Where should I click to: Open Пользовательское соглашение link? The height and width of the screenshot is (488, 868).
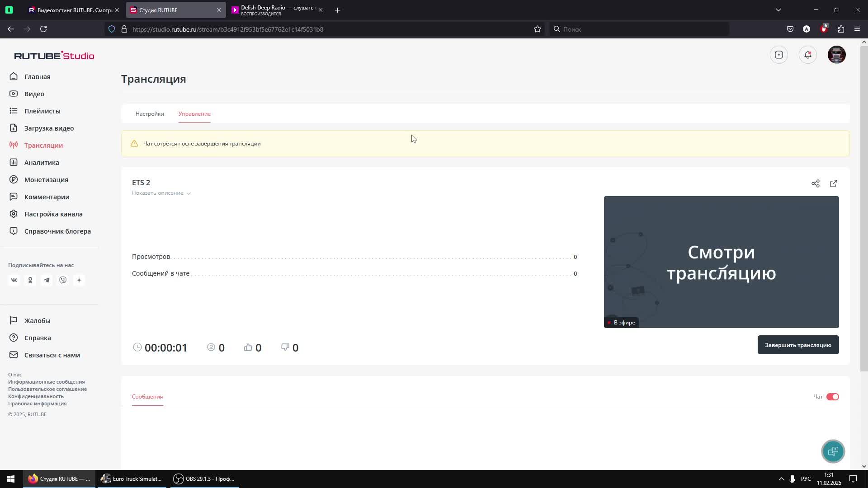click(47, 389)
